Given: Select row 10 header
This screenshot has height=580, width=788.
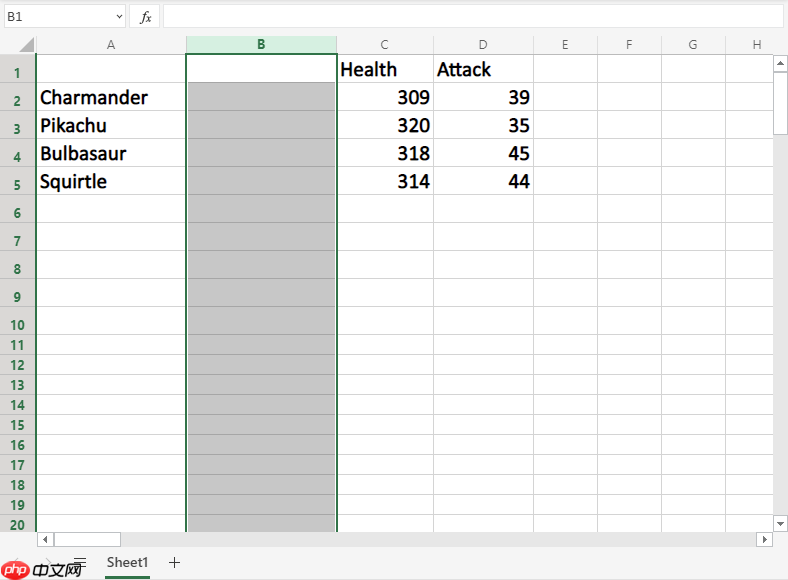Looking at the screenshot, I should (x=18, y=321).
